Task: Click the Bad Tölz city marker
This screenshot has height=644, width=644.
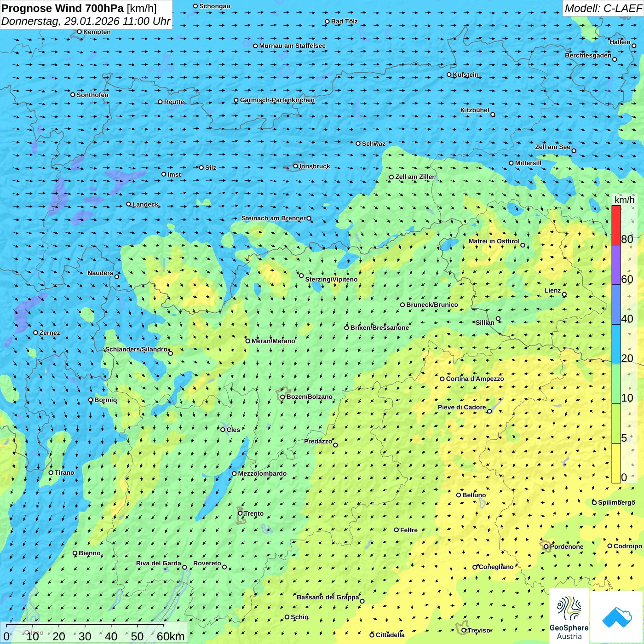Action: tap(328, 22)
